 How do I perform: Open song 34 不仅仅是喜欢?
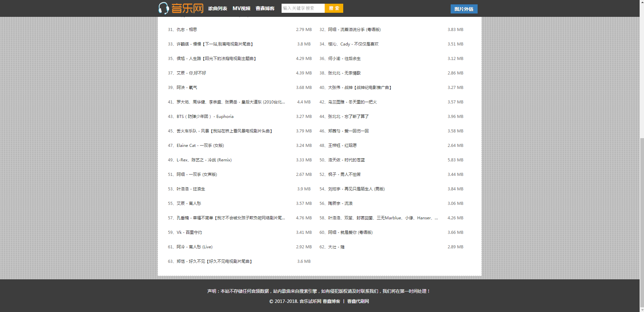[353, 44]
